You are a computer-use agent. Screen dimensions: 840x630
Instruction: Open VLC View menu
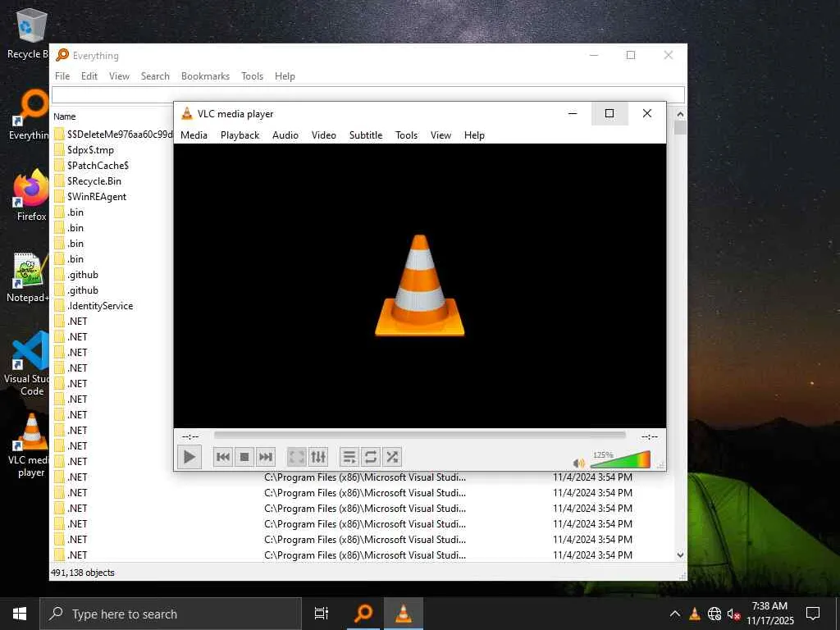tap(441, 135)
